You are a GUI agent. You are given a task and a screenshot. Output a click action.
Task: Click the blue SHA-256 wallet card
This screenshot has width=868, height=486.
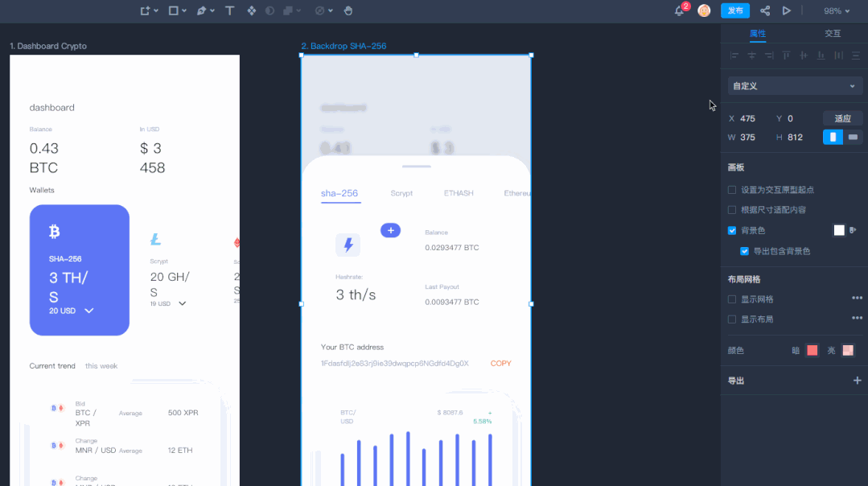pos(79,270)
